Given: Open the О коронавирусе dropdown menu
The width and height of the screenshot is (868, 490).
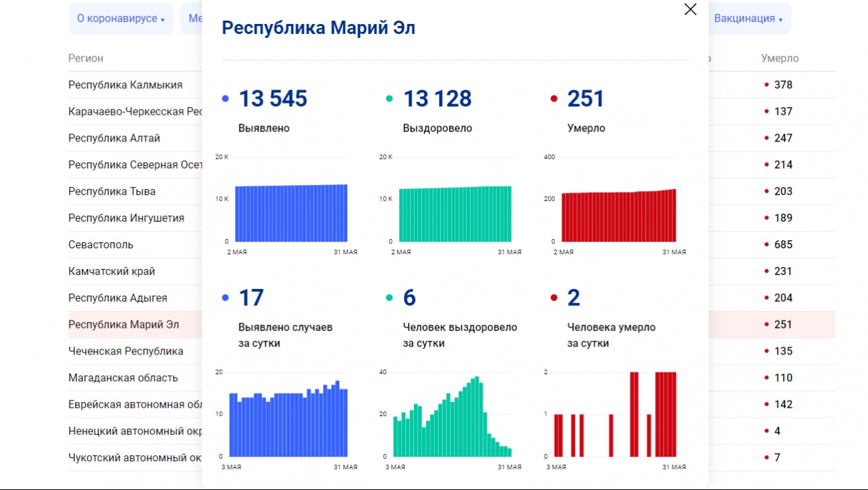Looking at the screenshot, I should (x=120, y=19).
